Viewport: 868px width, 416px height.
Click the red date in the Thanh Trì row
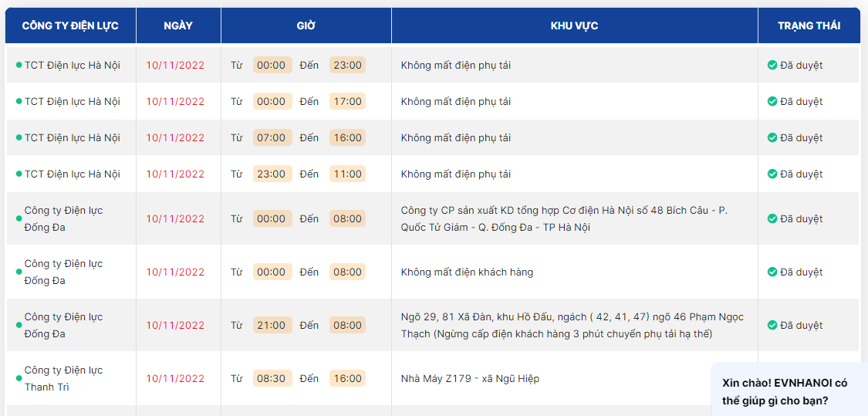(175, 379)
